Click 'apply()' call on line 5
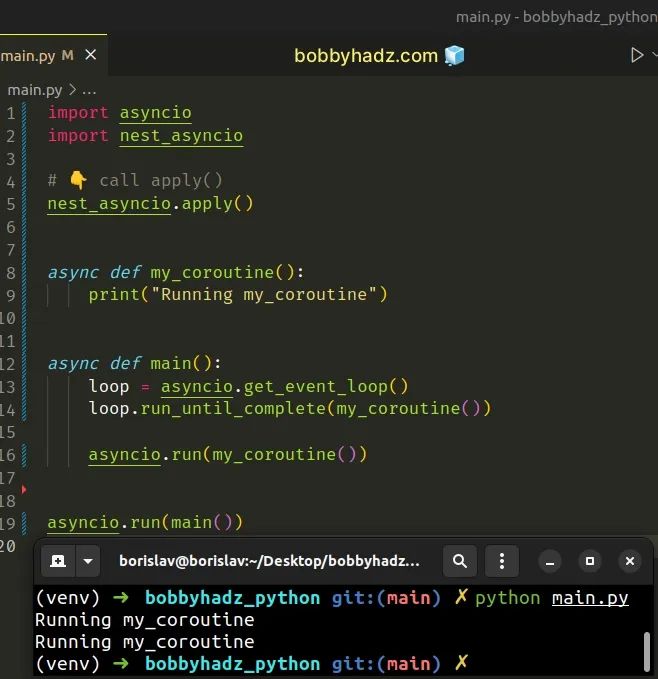Screen dimensions: 658x679 coord(217,204)
